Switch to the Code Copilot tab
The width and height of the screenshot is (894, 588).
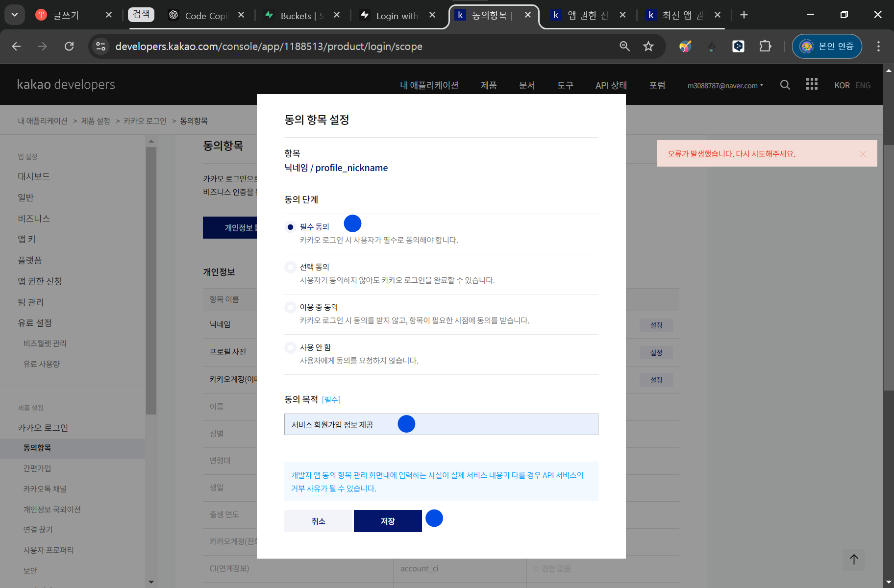pyautogui.click(x=206, y=15)
